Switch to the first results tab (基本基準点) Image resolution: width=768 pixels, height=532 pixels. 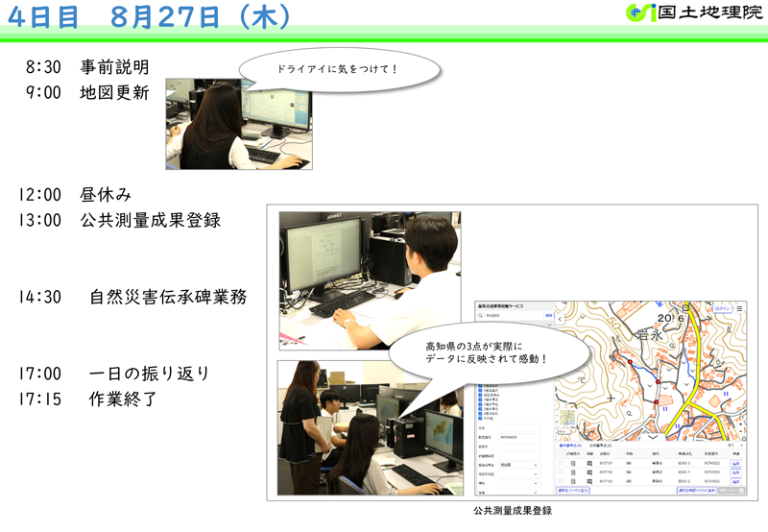570,446
